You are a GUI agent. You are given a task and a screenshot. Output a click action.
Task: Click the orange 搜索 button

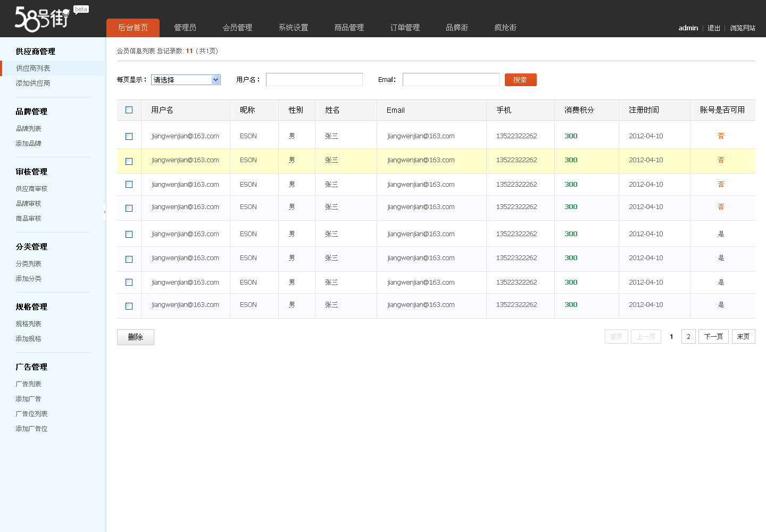(x=521, y=80)
